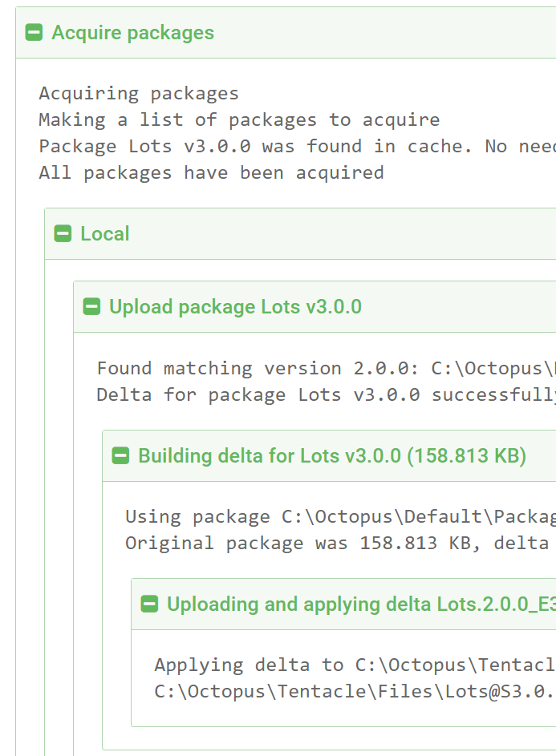This screenshot has width=556, height=756.
Task: Select log line 'Acquiring packages'
Action: click(139, 94)
